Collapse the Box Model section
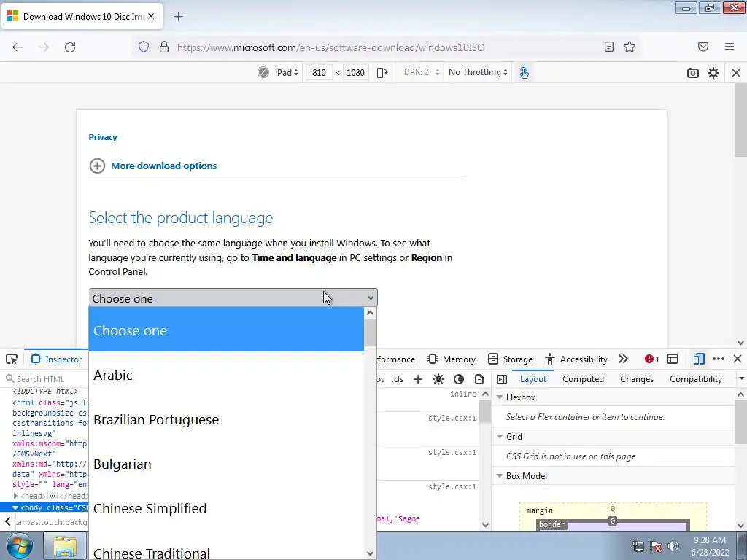Viewport: 747px width, 560px height. click(x=500, y=475)
